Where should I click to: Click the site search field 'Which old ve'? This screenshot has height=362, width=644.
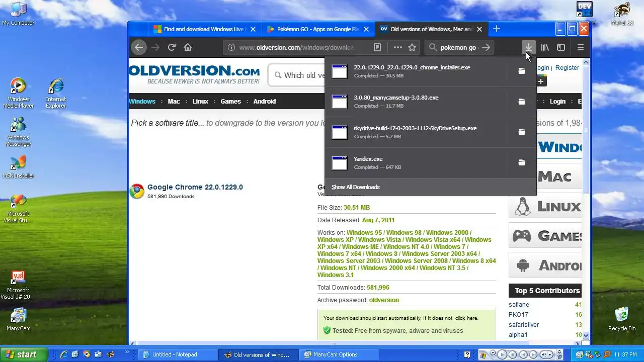pyautogui.click(x=297, y=75)
